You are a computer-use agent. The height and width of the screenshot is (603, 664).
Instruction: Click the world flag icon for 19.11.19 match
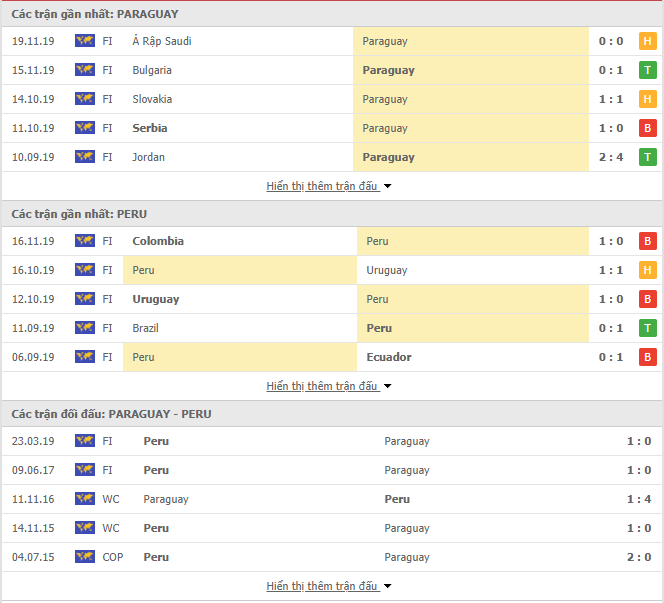85,41
